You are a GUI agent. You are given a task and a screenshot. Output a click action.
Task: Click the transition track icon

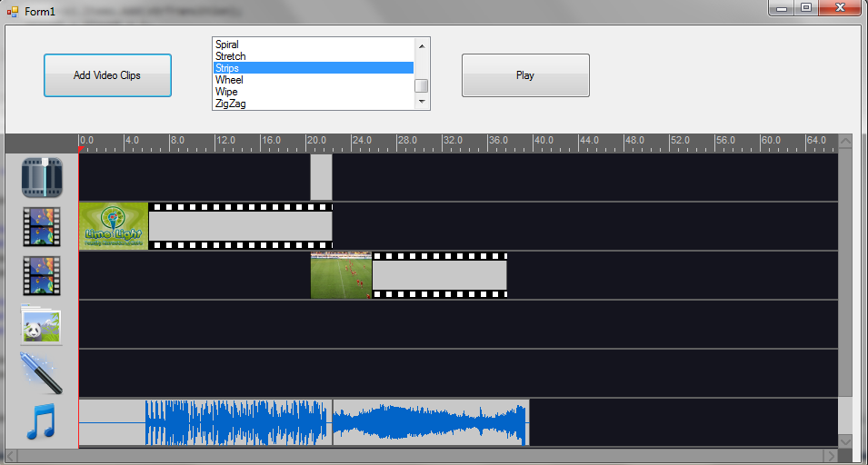click(42, 177)
